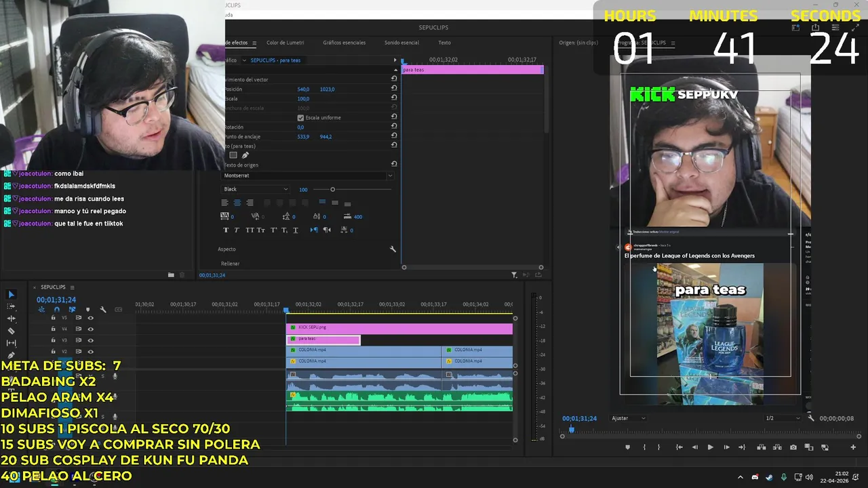This screenshot has height=488, width=868.
Task: Open effect controls panel menu
Action: point(254,43)
